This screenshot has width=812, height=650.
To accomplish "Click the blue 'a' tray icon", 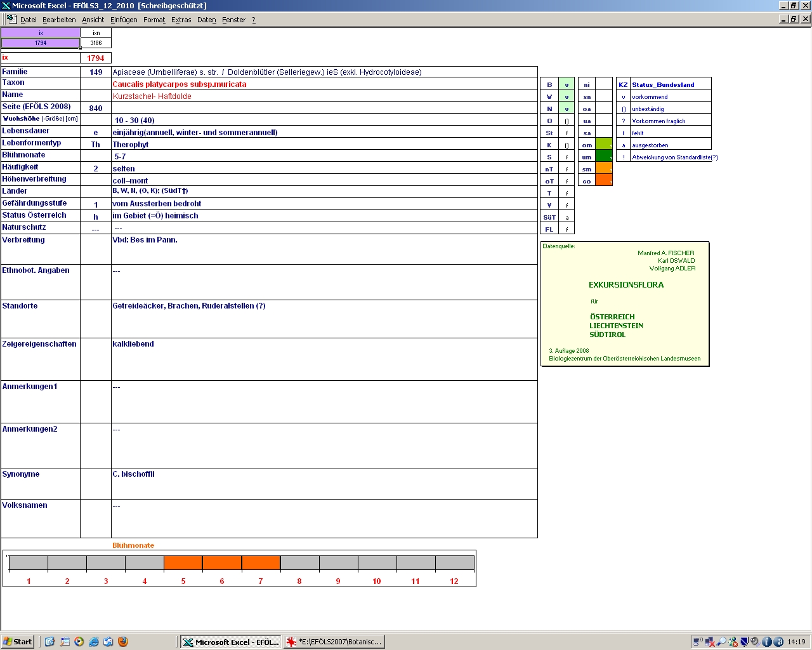I will coord(778,642).
